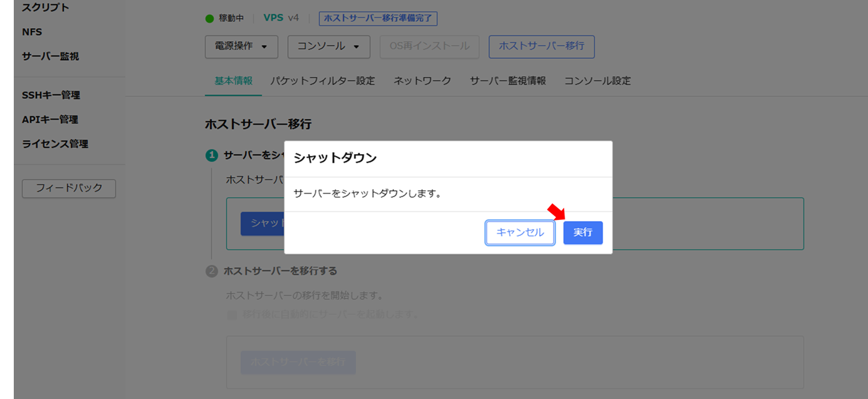Expand the コンソール dropdown menu
The image size is (868, 399).
(x=329, y=46)
